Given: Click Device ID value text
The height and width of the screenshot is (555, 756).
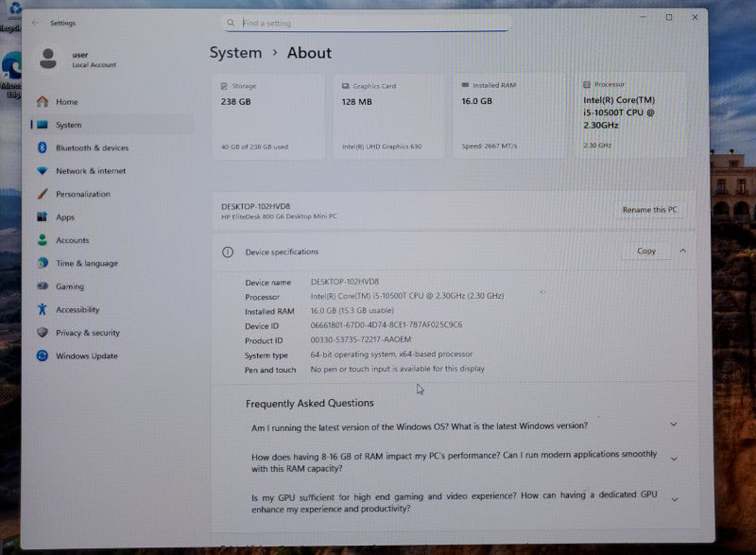Looking at the screenshot, I should (387, 324).
